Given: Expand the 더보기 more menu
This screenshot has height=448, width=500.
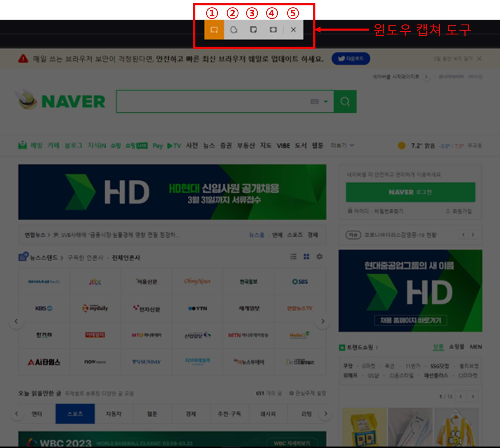Looking at the screenshot, I should (342, 145).
